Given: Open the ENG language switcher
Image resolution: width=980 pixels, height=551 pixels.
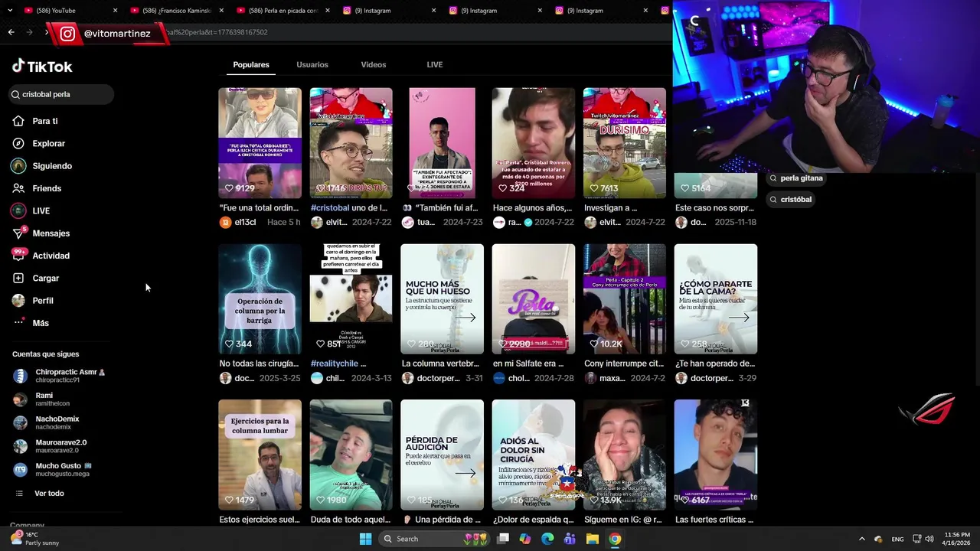Looking at the screenshot, I should (x=897, y=540).
